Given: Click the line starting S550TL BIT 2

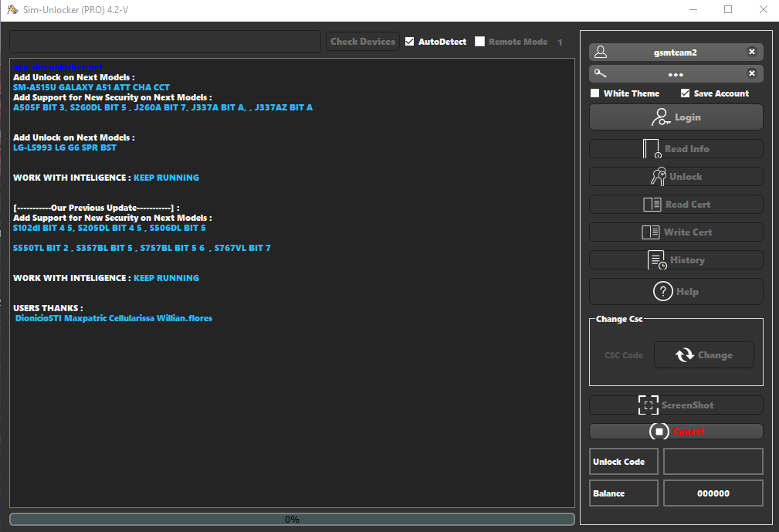Looking at the screenshot, I should (x=141, y=248).
